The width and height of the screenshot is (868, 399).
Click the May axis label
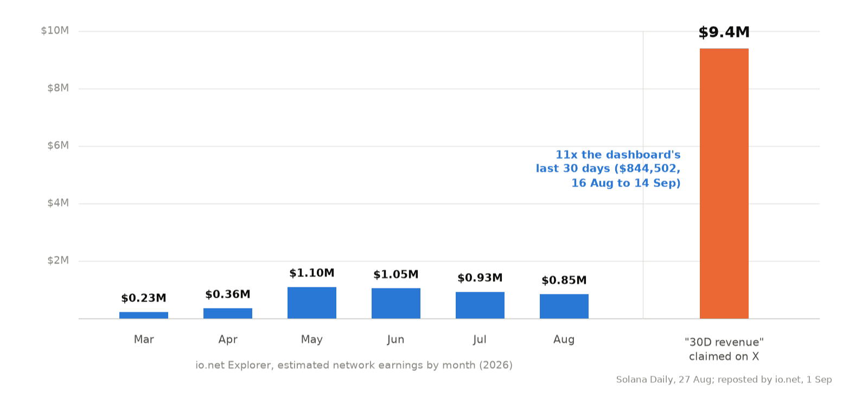pyautogui.click(x=312, y=340)
